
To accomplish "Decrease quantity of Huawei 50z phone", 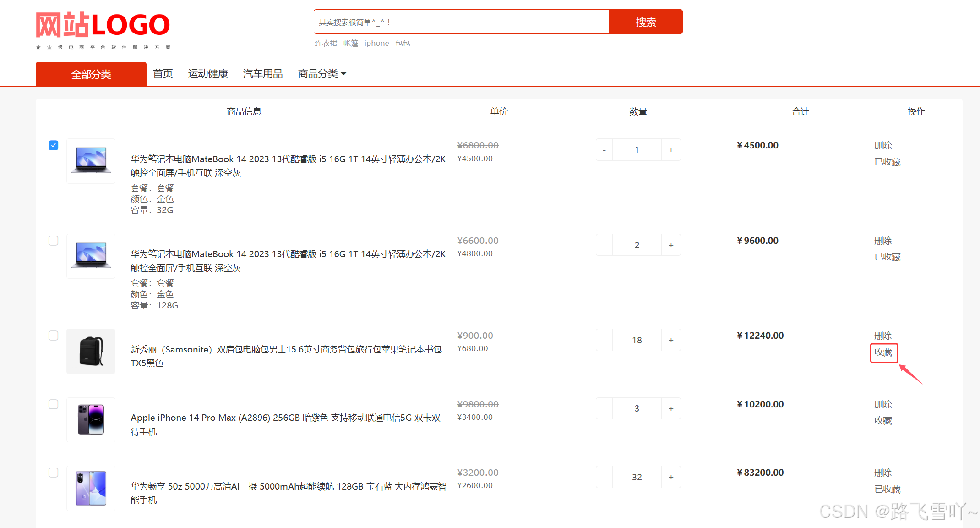I will click(604, 477).
